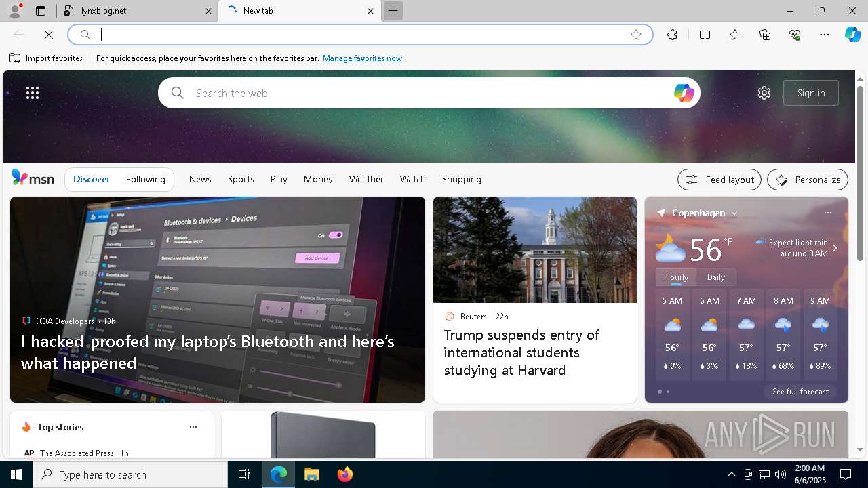
Task: Show next weather alert arrow
Action: tap(835, 248)
